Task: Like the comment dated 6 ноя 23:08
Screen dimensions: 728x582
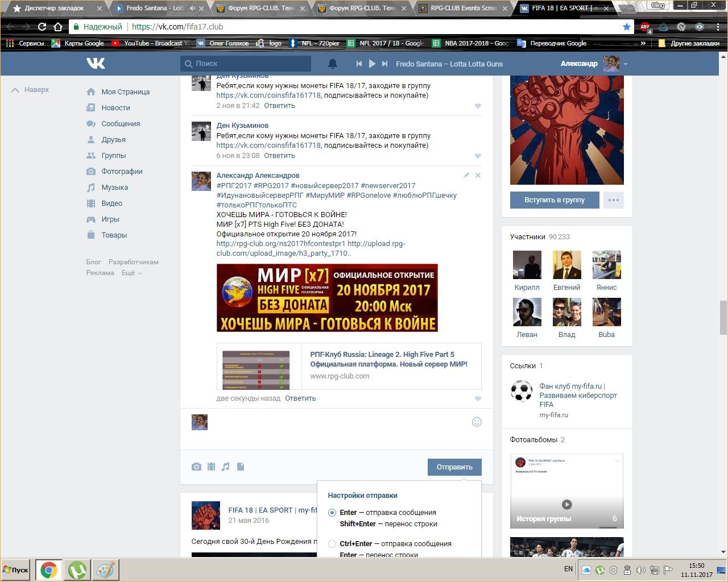Action: 478,156
